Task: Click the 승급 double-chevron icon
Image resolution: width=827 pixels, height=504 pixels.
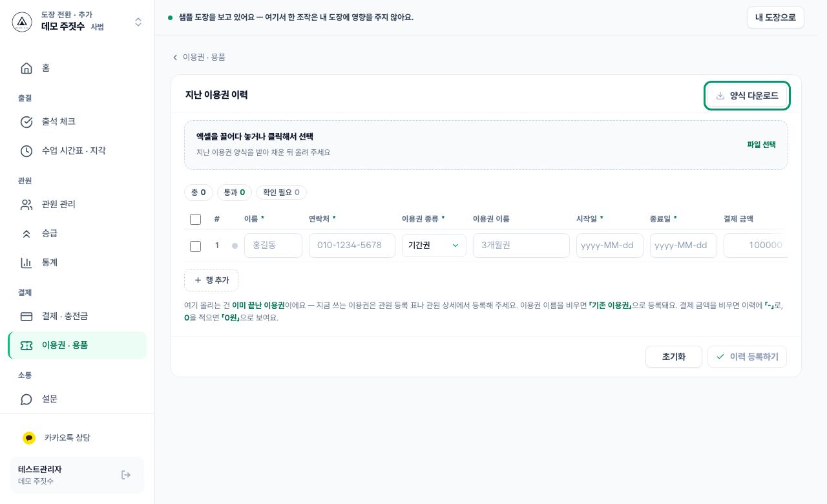Action: (x=26, y=233)
